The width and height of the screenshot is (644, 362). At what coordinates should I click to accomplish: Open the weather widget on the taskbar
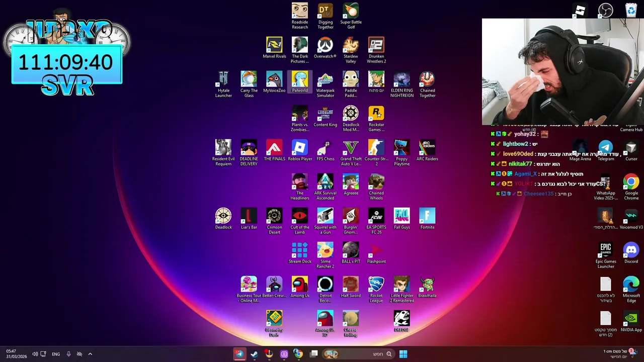[x=621, y=354]
